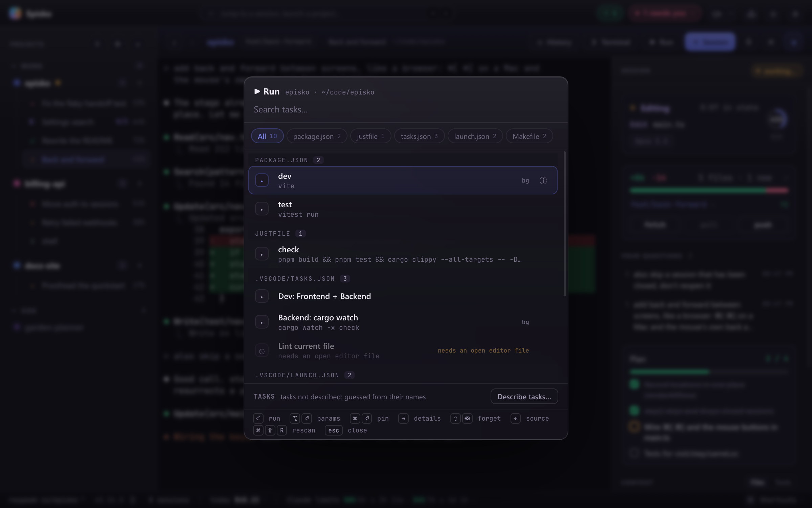Click bg badge on Backend: cargo watch
Viewport: 812px width, 508px height.
pyautogui.click(x=525, y=322)
